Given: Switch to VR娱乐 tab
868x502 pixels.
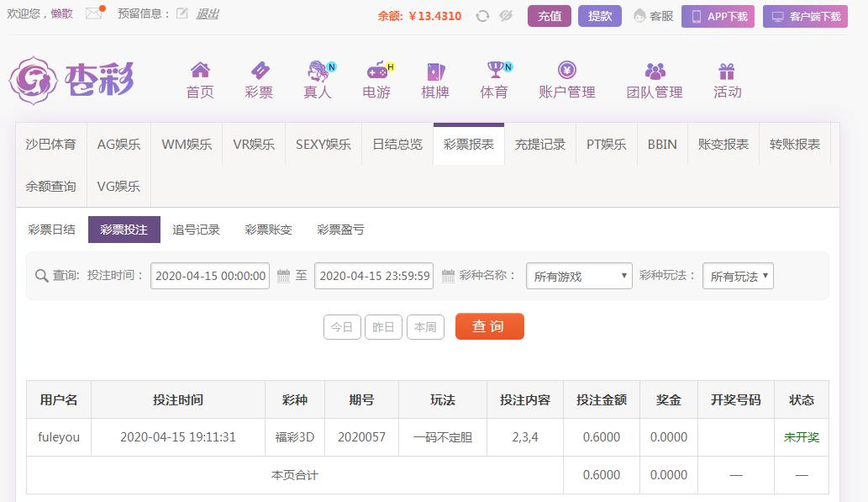Looking at the screenshot, I should coord(254,144).
